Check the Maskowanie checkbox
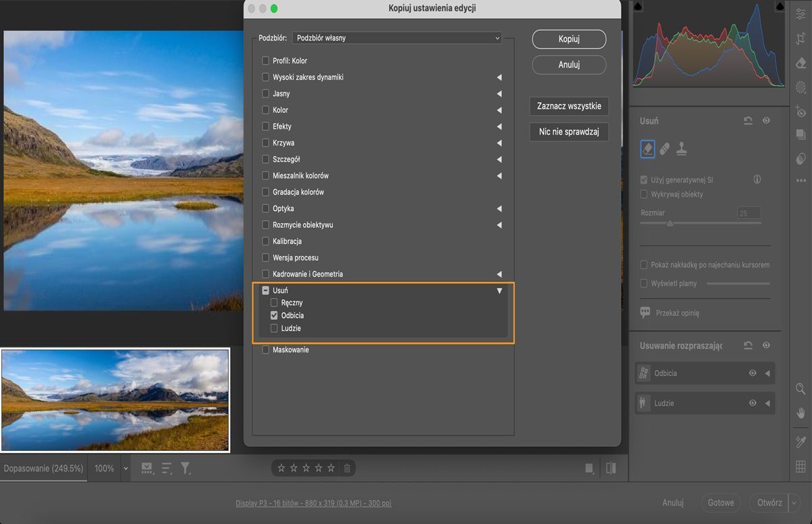812x524 pixels. [266, 350]
